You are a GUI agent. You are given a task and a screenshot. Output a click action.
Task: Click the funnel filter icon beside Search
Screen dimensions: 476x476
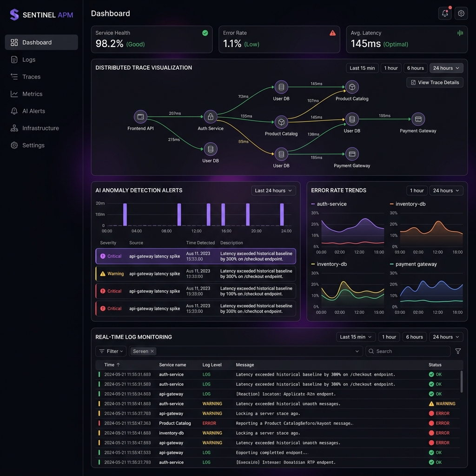coord(458,351)
